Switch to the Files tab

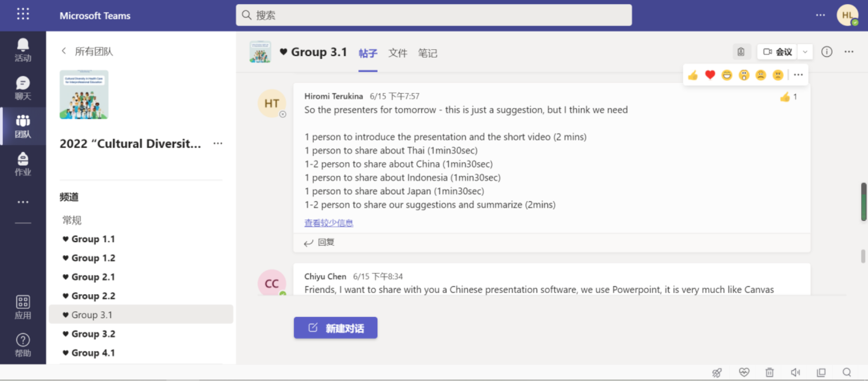click(x=397, y=53)
